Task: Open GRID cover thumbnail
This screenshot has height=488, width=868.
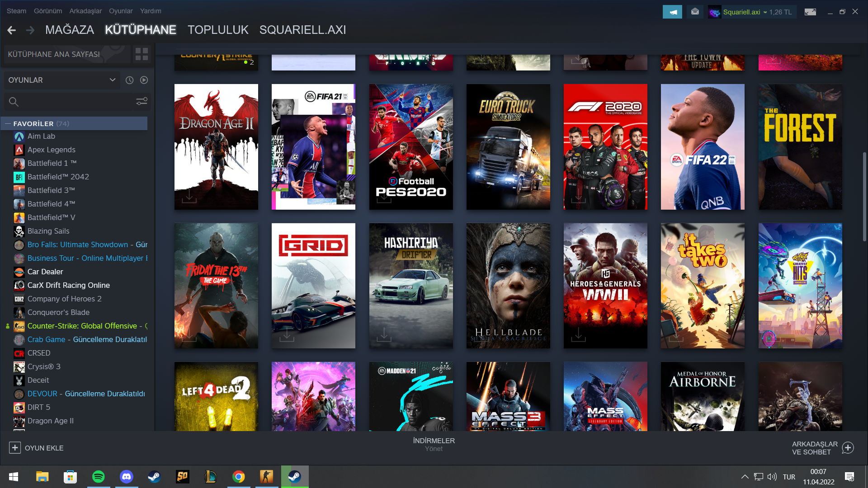Action: click(313, 286)
